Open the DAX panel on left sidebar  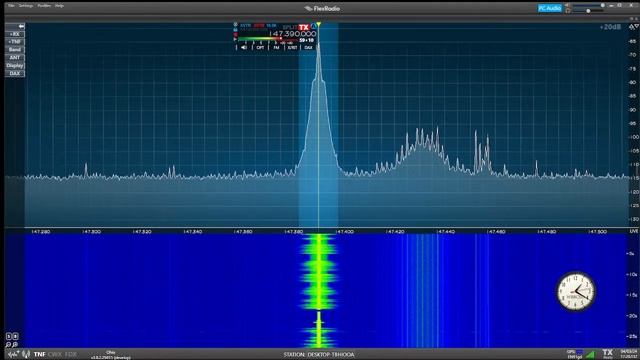(x=15, y=73)
